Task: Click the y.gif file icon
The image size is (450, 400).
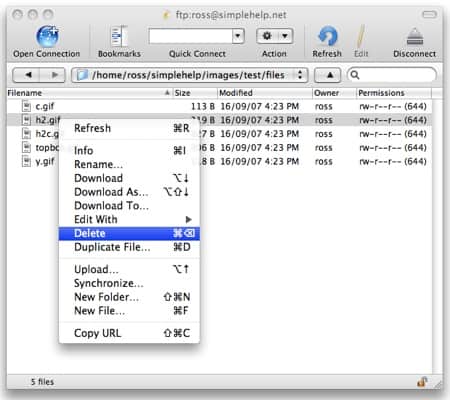Action: 26,161
